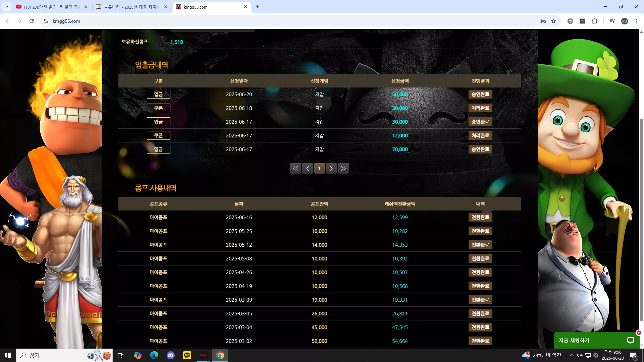The height and width of the screenshot is (362, 644).
Task: Open the Extensions puzzle icon
Action: 594,21
